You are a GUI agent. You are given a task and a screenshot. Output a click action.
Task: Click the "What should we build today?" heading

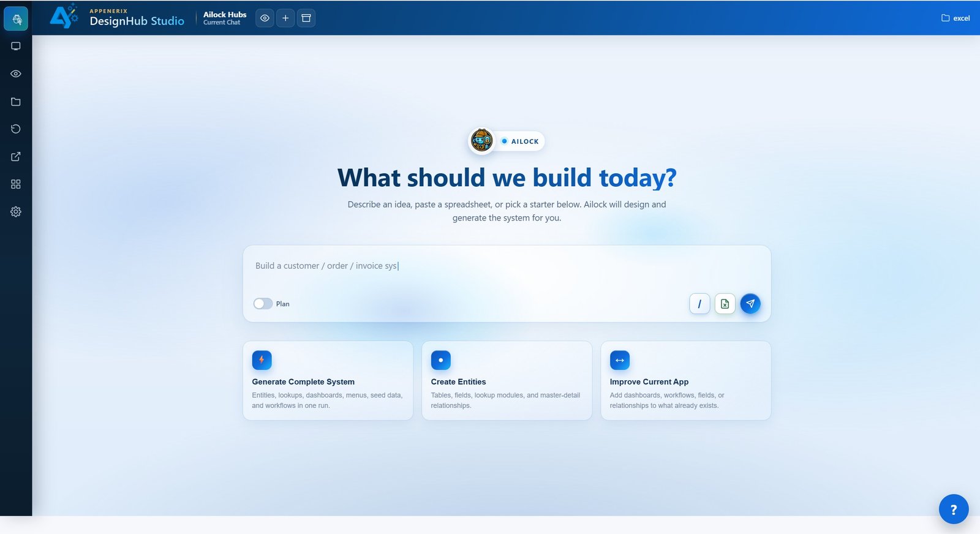tap(507, 178)
